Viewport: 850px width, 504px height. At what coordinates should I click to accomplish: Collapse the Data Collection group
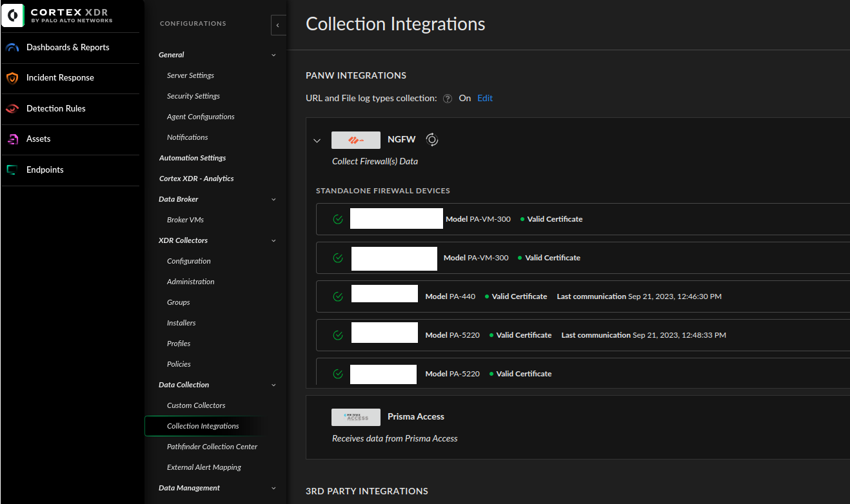(x=273, y=385)
